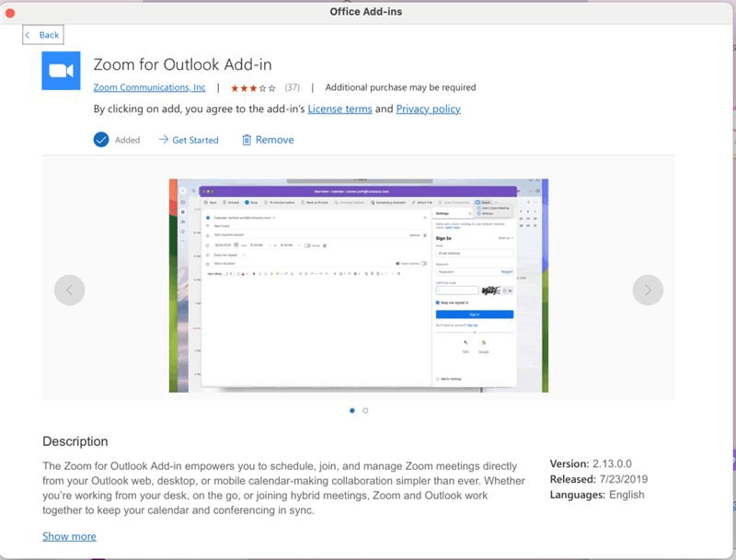Open Zoom Communications, Inc publisher link
The width and height of the screenshot is (736, 560).
(149, 87)
